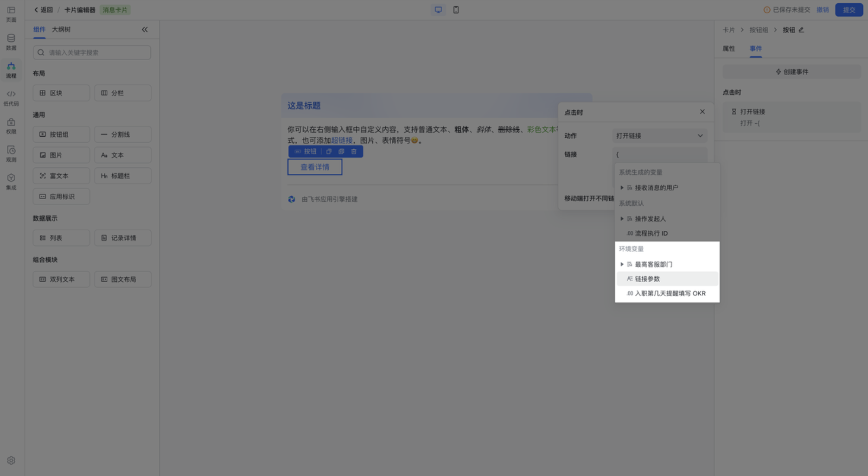Click 卡片编辑器 in top breadcrumb

point(79,10)
